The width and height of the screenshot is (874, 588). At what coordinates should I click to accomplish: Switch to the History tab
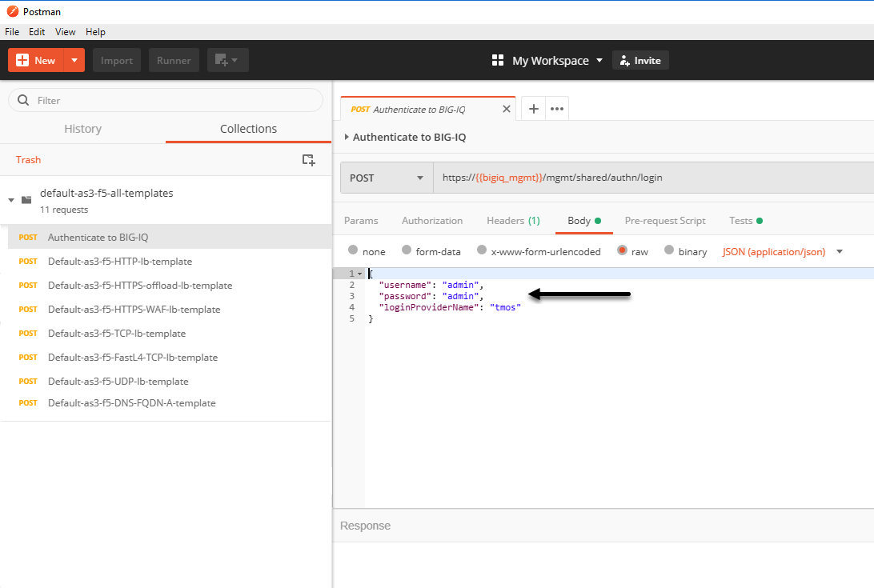[x=83, y=129]
